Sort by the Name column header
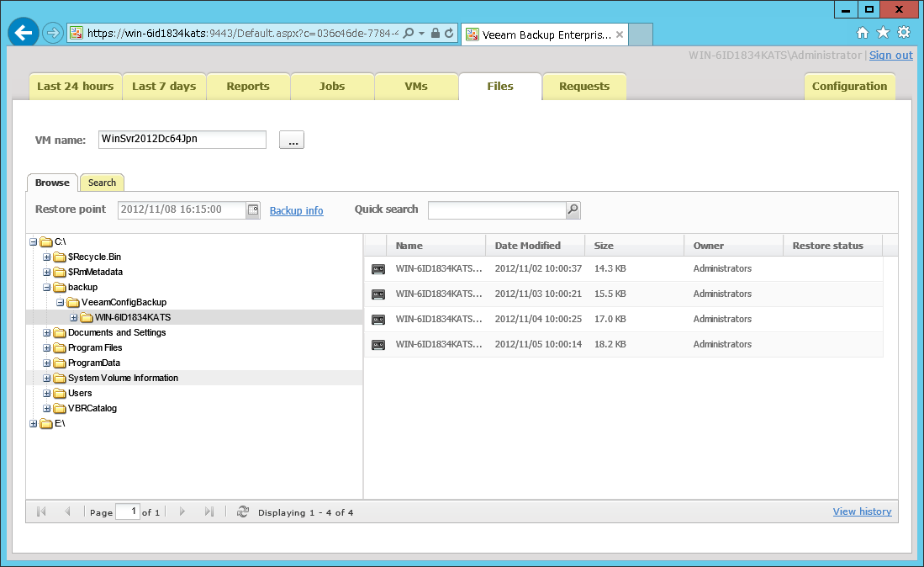The width and height of the screenshot is (924, 567). pyautogui.click(x=436, y=246)
